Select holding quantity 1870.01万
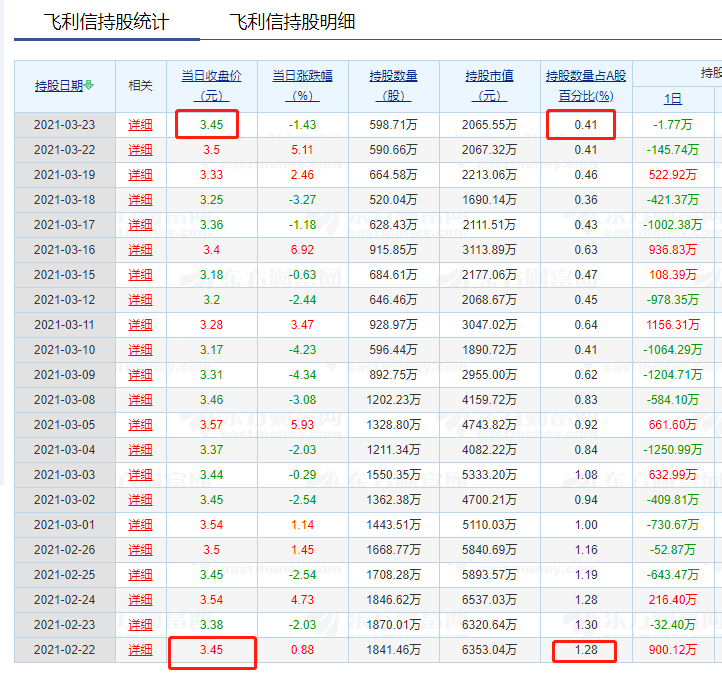 (x=393, y=625)
